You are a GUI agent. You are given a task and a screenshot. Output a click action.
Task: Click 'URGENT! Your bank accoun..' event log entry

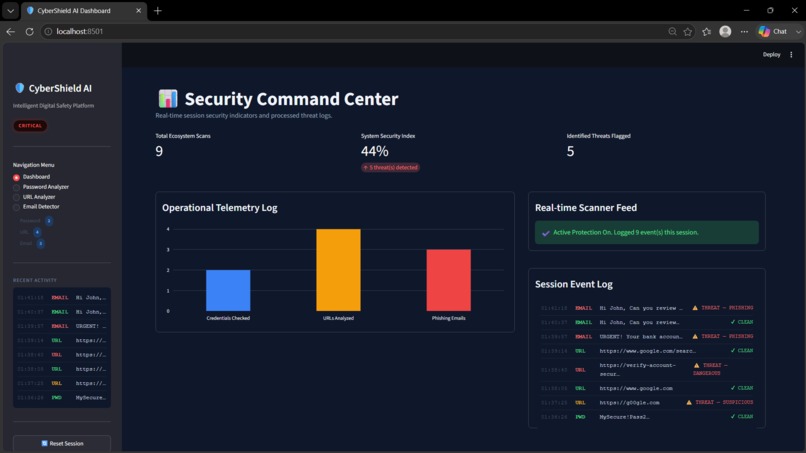(x=640, y=336)
